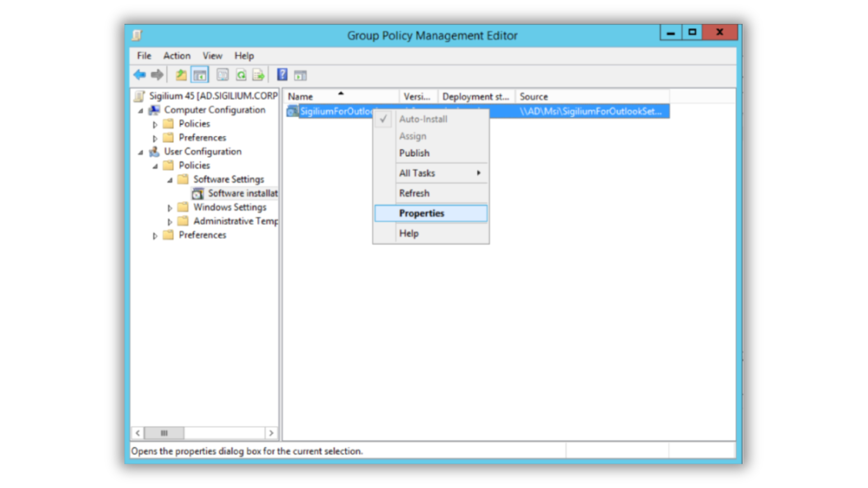868x488 pixels.
Task: Select Publish in the context menu
Action: click(414, 153)
